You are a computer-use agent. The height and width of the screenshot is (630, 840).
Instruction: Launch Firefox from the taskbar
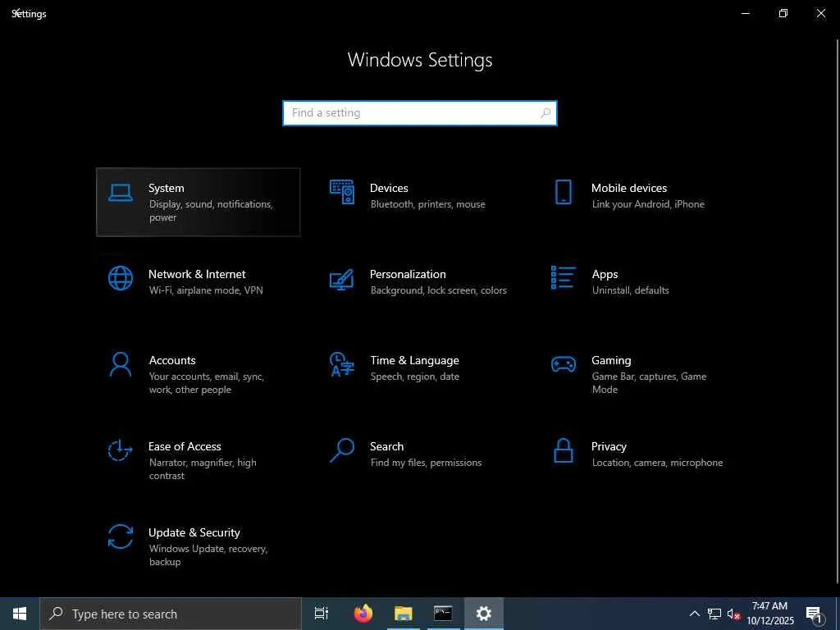tap(363, 614)
